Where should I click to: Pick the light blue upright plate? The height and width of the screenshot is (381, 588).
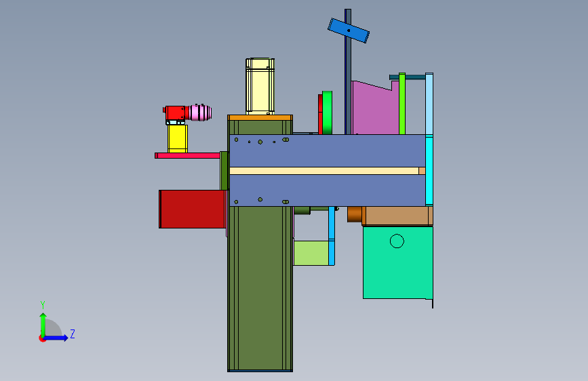[429, 104]
